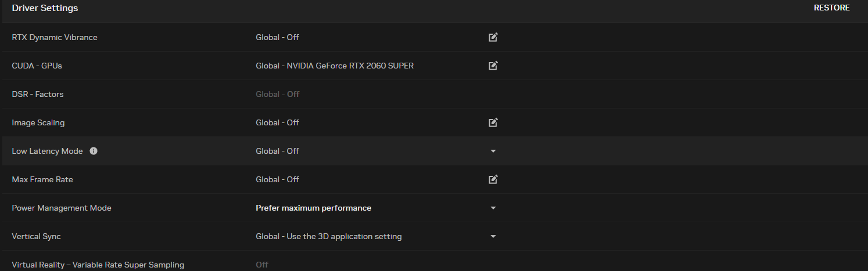The height and width of the screenshot is (271, 868).
Task: Open the Max Frame Rate edit icon
Action: pyautogui.click(x=493, y=179)
